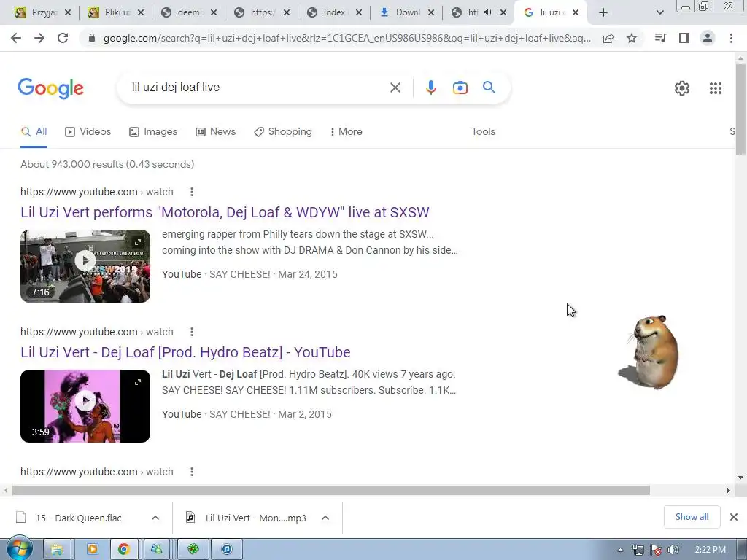Screen dimensions: 747x560
Task: Show all downloads
Action: pos(692,517)
